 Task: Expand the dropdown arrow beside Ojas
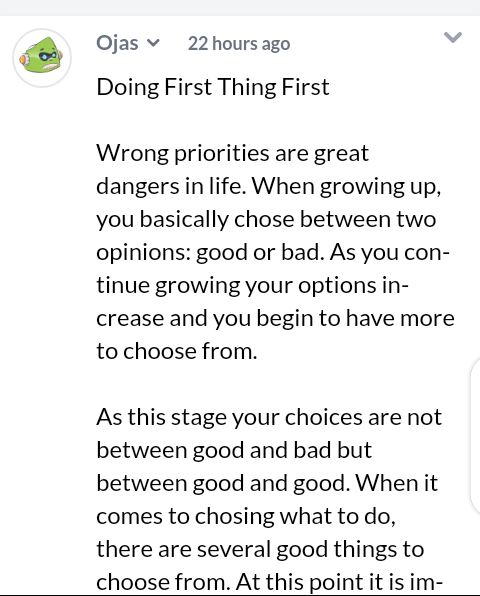pyautogui.click(x=153, y=43)
